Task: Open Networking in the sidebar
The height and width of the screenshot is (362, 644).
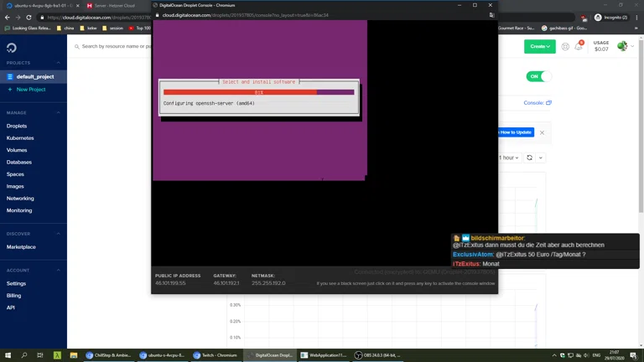Action: click(20, 199)
